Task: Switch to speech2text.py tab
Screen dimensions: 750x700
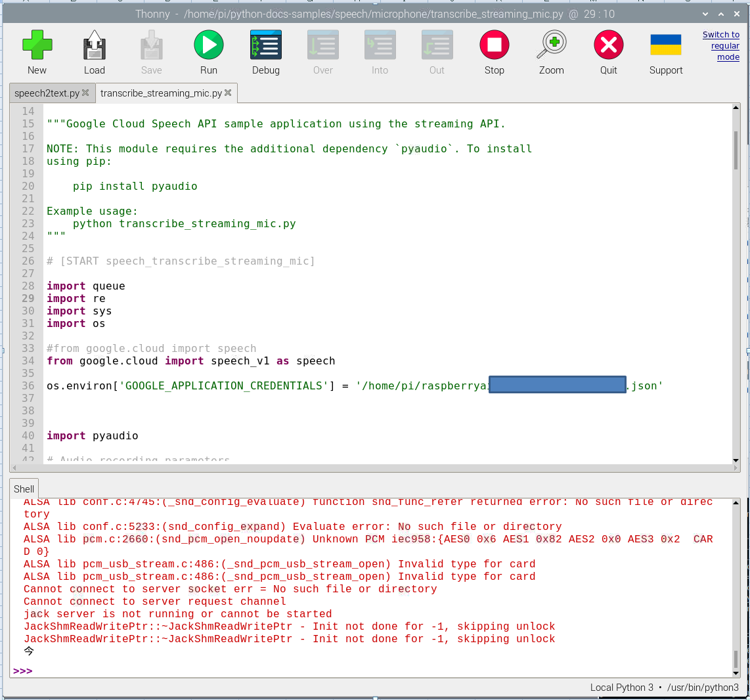Action: (x=47, y=93)
